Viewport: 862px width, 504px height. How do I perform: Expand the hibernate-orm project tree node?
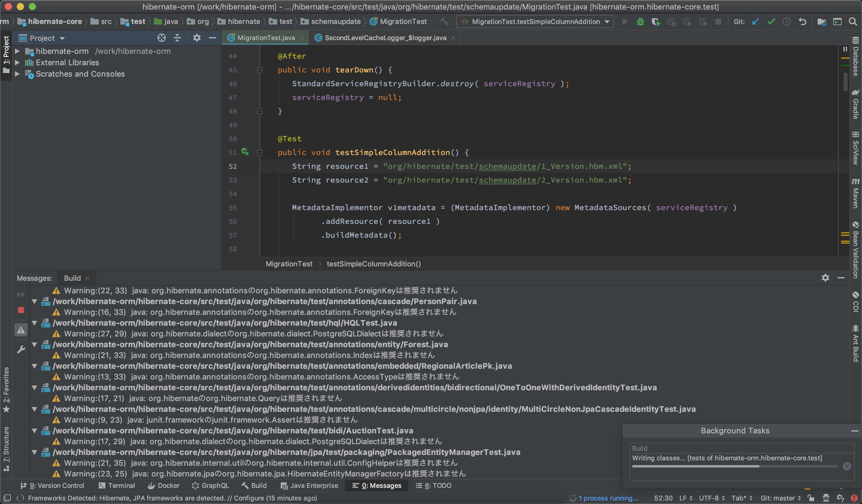(x=17, y=51)
